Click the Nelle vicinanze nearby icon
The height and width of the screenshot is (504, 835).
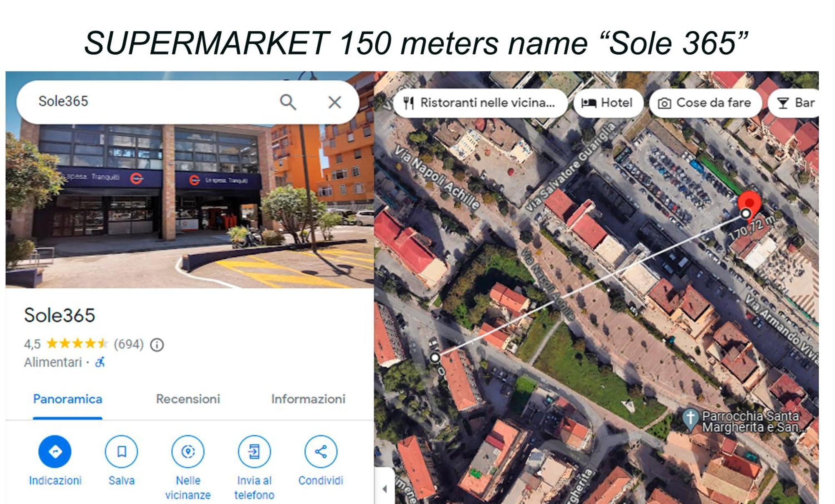pyautogui.click(x=188, y=451)
